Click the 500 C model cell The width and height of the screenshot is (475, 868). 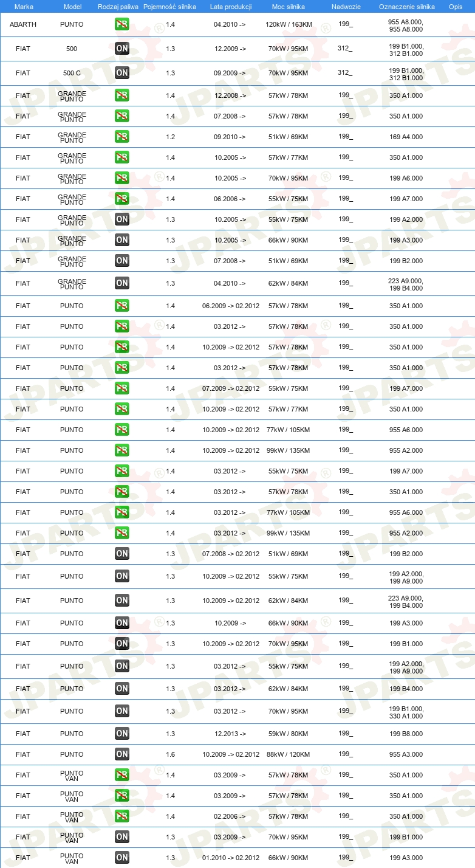coord(72,73)
